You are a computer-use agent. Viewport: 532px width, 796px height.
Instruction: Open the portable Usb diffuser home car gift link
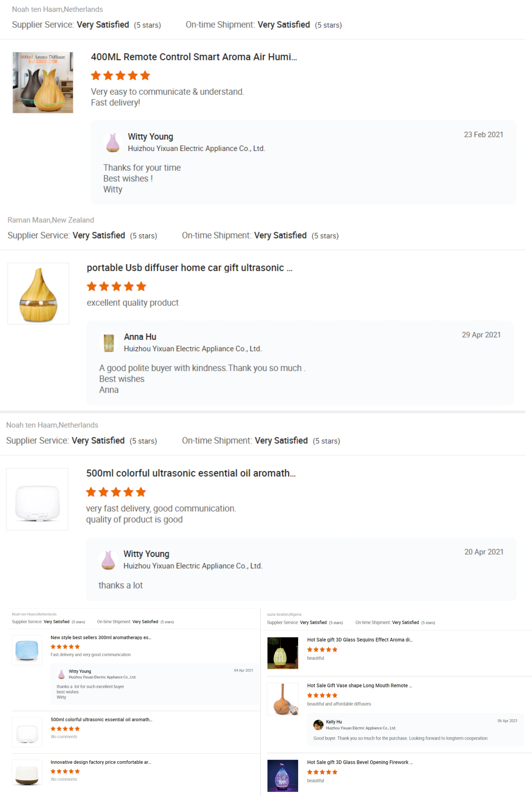[189, 268]
